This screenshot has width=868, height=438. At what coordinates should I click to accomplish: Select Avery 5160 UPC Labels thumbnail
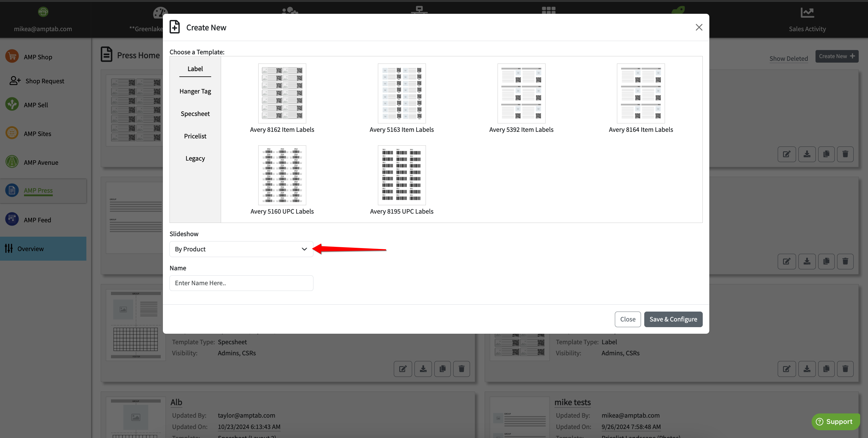[282, 175]
